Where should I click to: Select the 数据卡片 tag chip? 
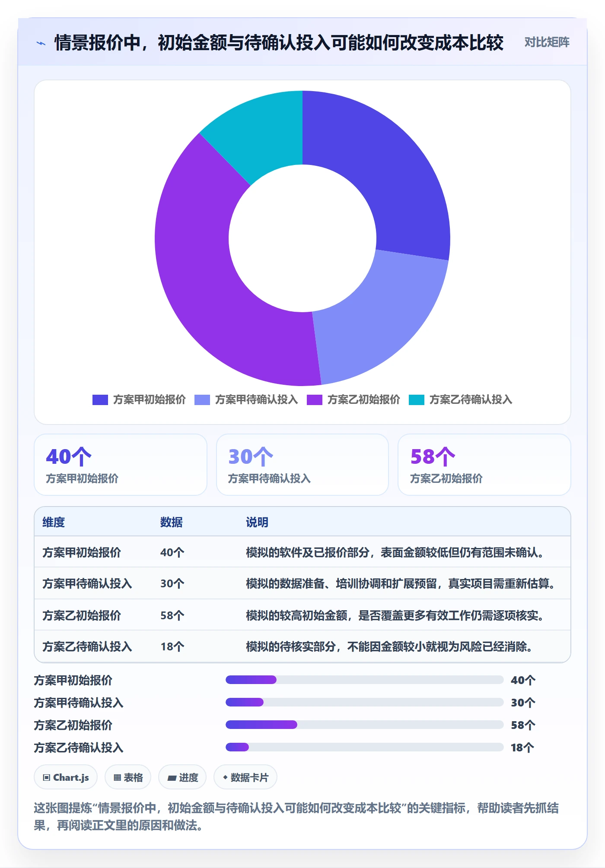click(245, 777)
